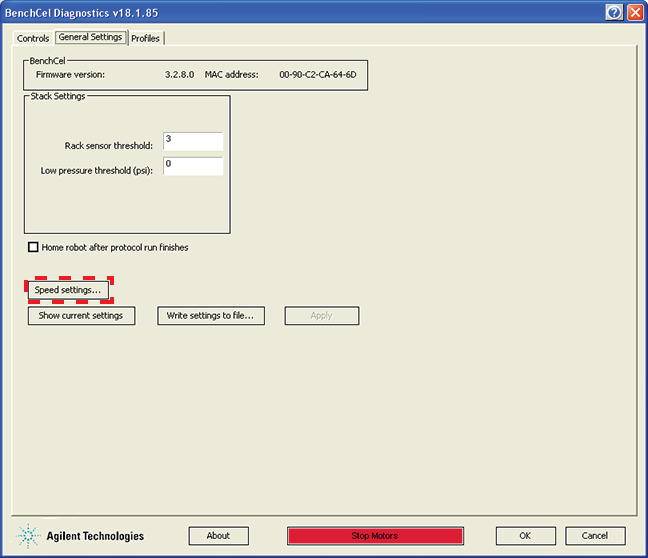Enable Home robot after protocol run finishes
The width and height of the screenshot is (648, 558).
33,247
